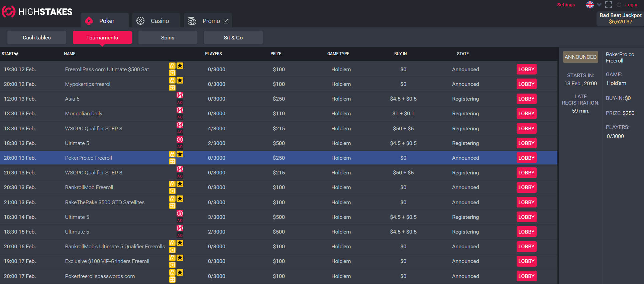644x284 pixels.
Task: Click lock icon on PokerPro.cc Freeroll row
Action: (172, 154)
